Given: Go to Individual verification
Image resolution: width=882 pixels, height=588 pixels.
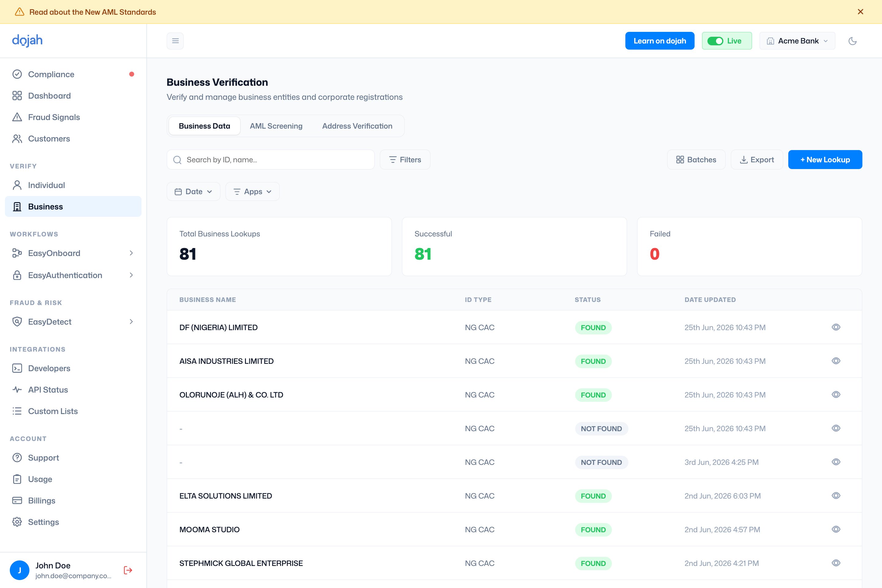Looking at the screenshot, I should click(x=73, y=185).
